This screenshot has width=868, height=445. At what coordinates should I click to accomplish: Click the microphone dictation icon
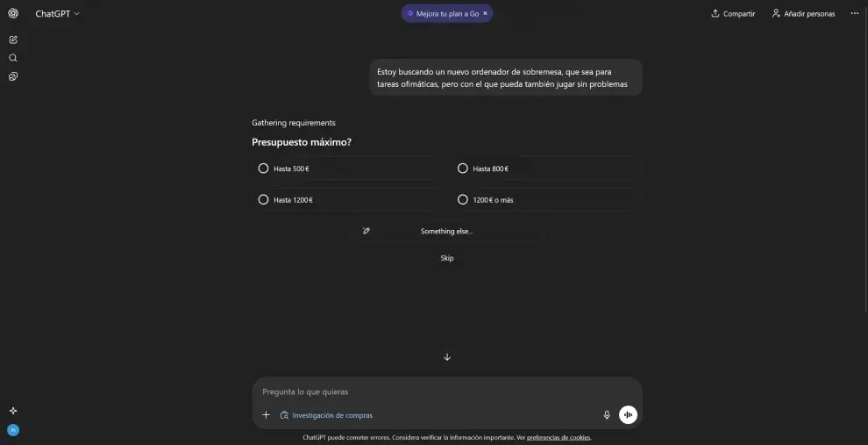coord(607,414)
